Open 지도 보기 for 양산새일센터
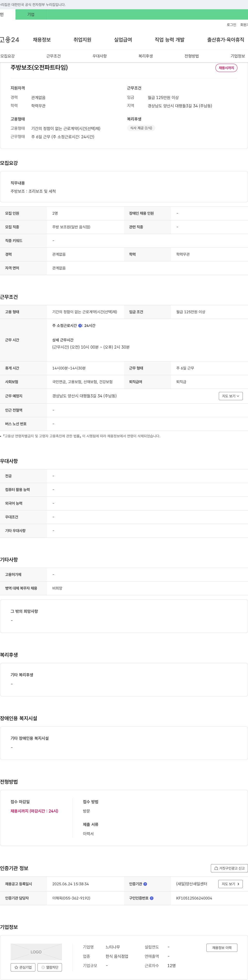The width and height of the screenshot is (248, 980). click(x=230, y=884)
